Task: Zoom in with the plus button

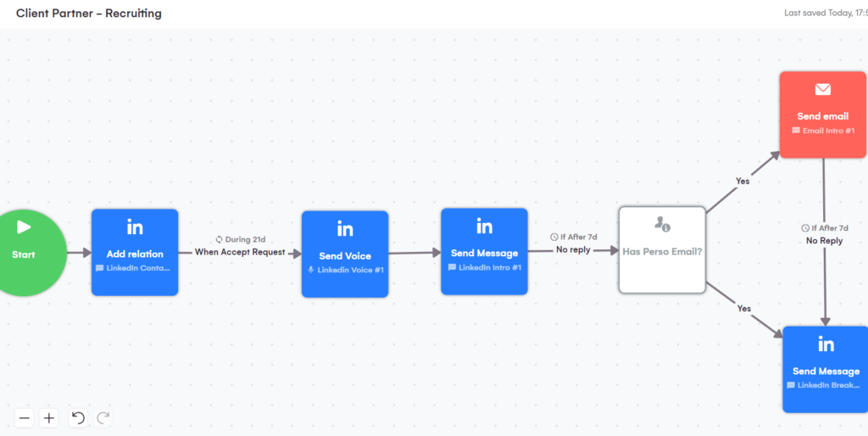Action: [x=49, y=417]
